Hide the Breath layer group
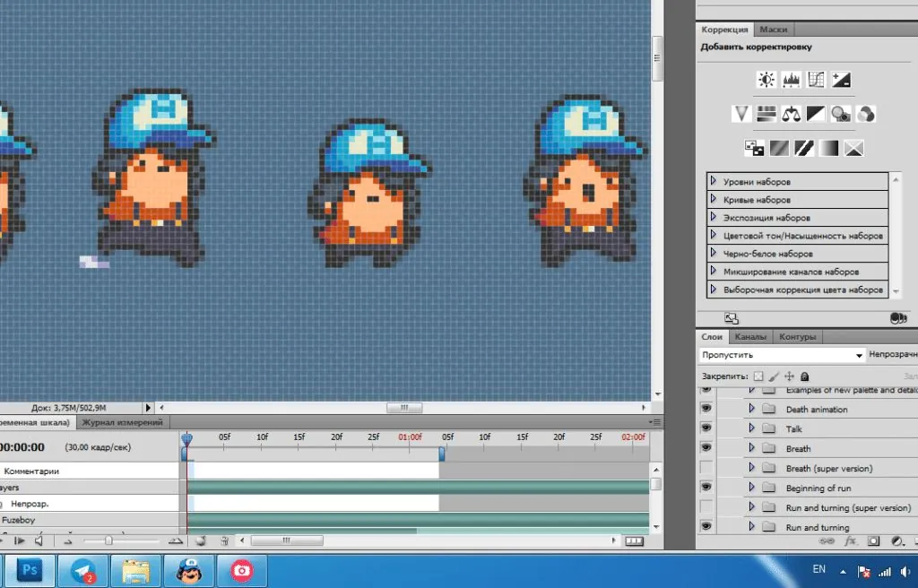 [706, 448]
